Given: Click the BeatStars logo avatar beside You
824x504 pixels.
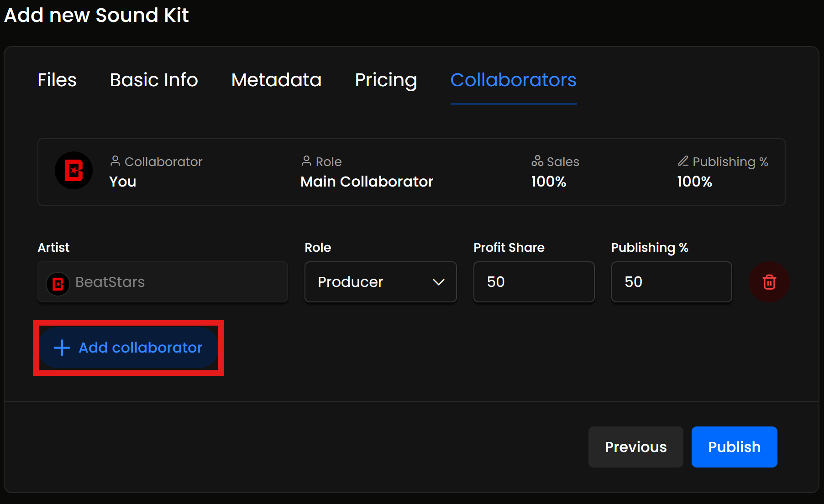Looking at the screenshot, I should coord(73,171).
